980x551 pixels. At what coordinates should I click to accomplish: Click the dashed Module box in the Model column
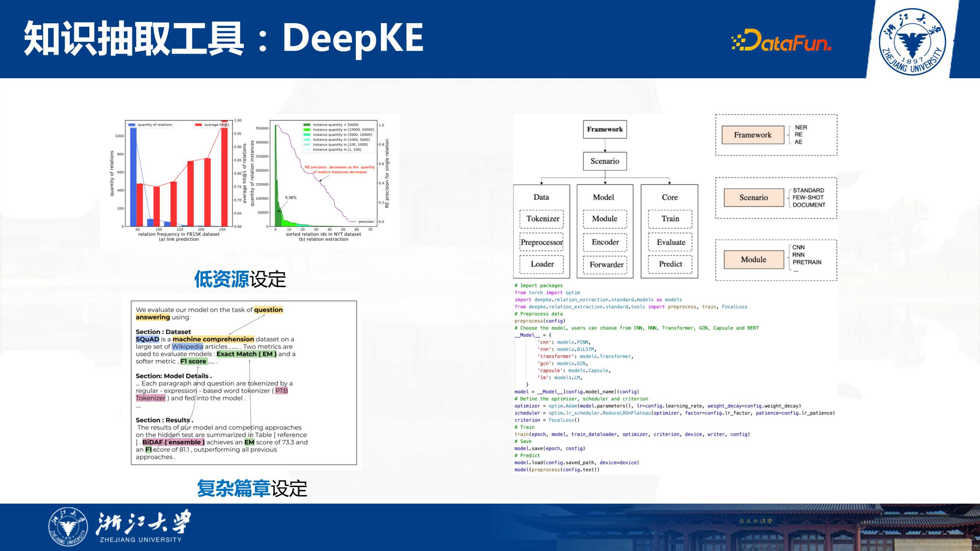(x=605, y=219)
